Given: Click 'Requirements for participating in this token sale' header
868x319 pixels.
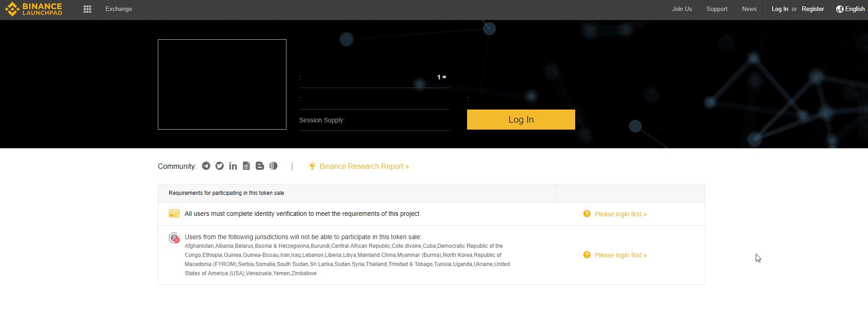Looking at the screenshot, I should (226, 193).
